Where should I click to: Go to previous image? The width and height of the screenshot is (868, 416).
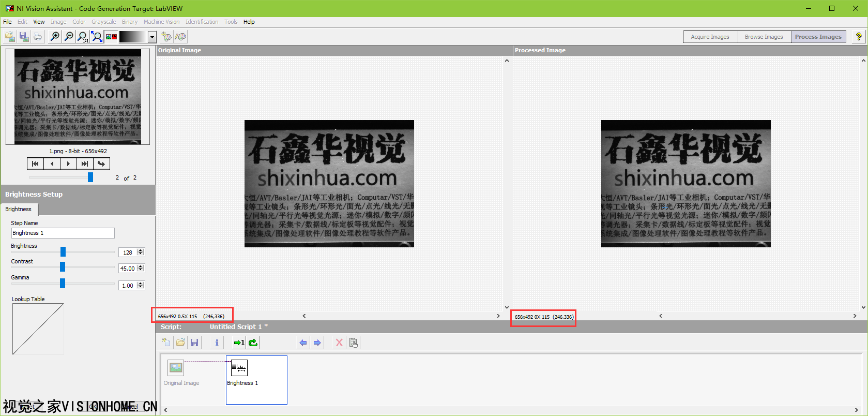pos(52,164)
